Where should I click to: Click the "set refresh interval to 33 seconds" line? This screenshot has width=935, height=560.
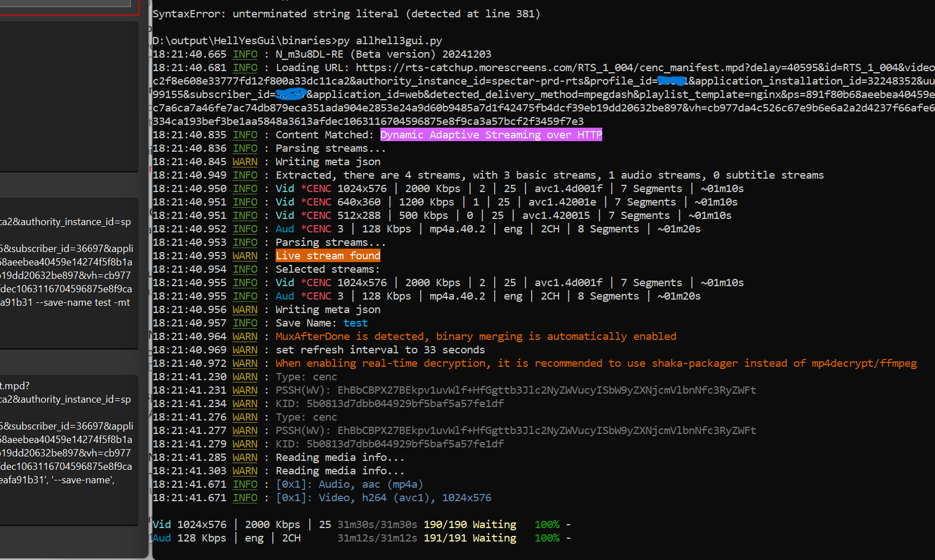point(380,350)
